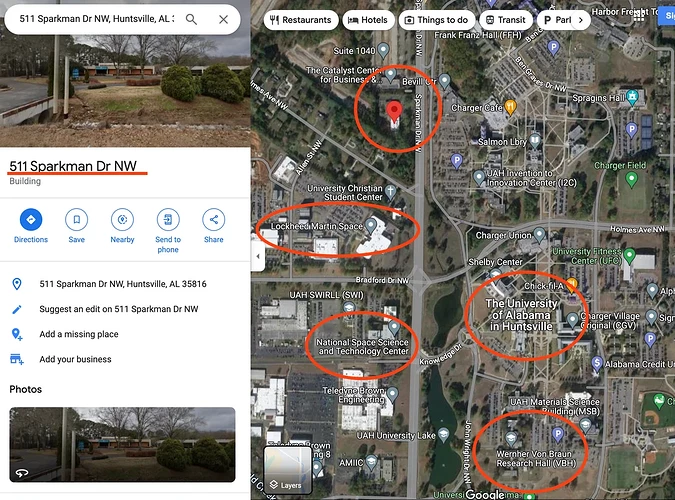This screenshot has width=675, height=500.
Task: Click the search magnifier icon
Action: pos(191,19)
